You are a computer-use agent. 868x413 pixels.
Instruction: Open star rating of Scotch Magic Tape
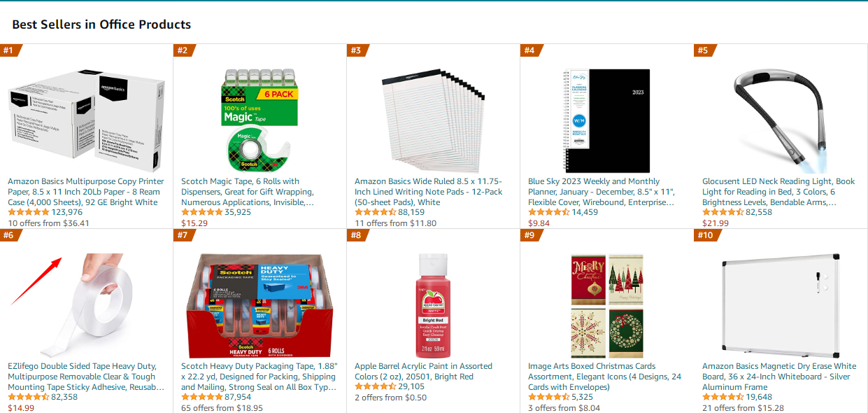coord(201,212)
